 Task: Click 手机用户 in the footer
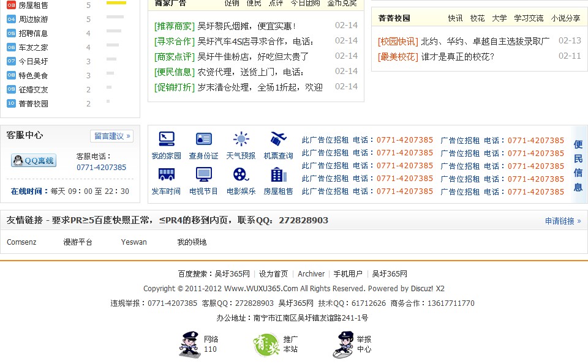(x=348, y=273)
